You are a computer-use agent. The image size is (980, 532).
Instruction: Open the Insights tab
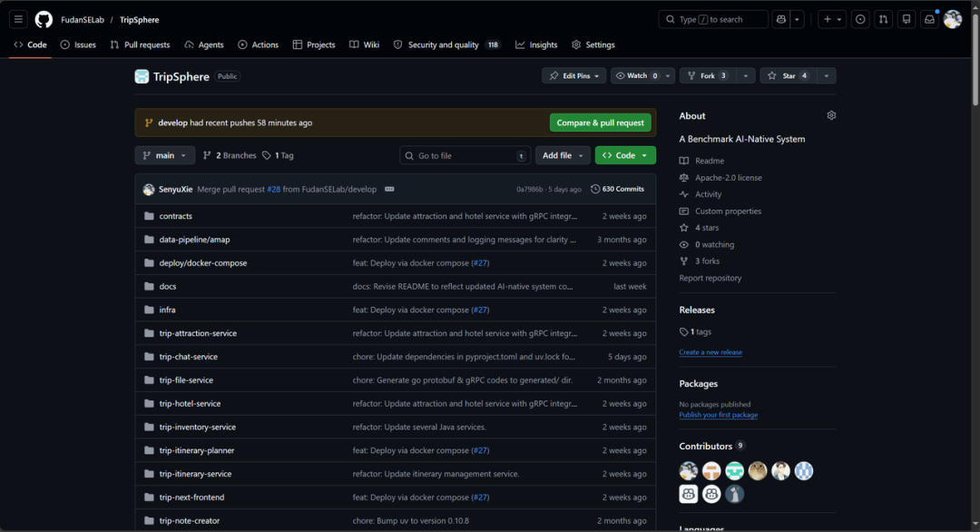coord(536,45)
